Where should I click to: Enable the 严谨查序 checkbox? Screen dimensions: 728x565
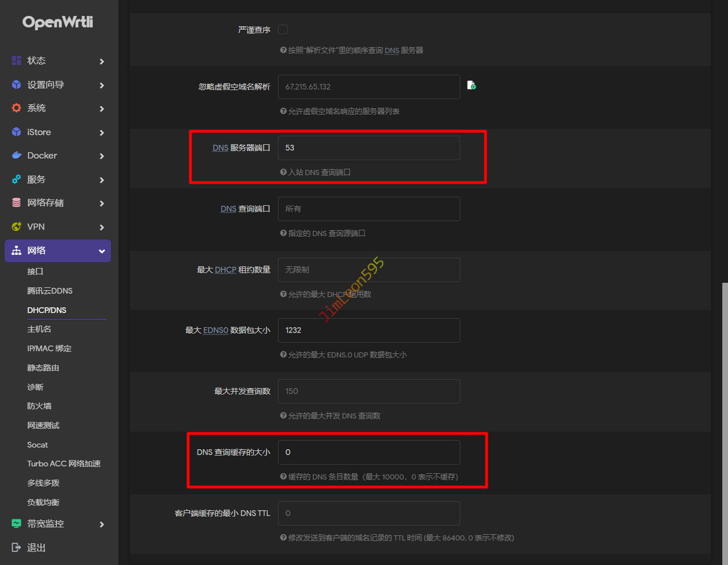[x=283, y=29]
